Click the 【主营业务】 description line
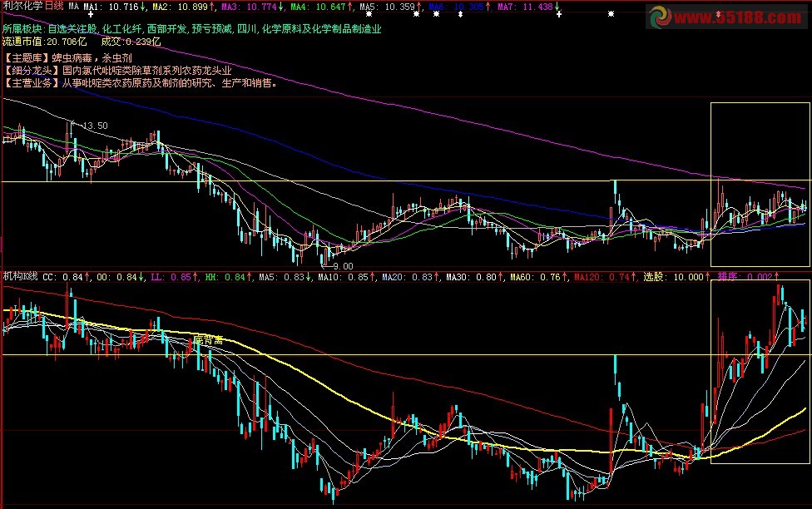 pos(141,83)
